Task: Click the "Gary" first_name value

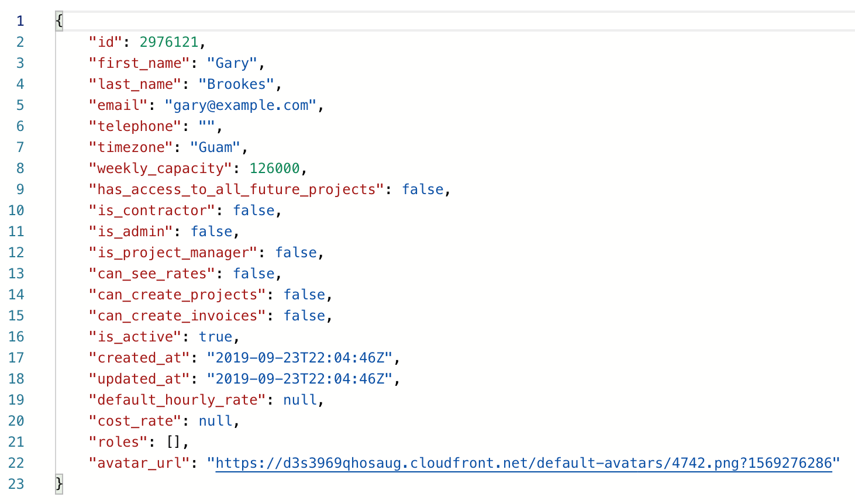Action: [x=232, y=63]
